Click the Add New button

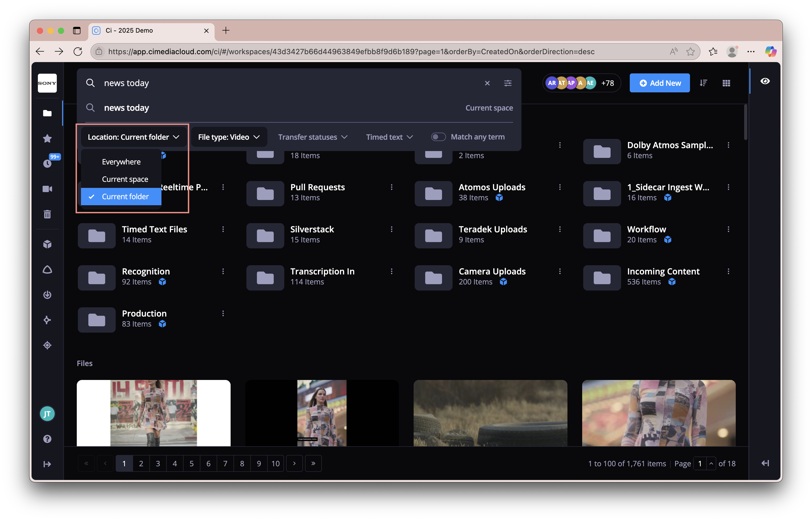(659, 83)
